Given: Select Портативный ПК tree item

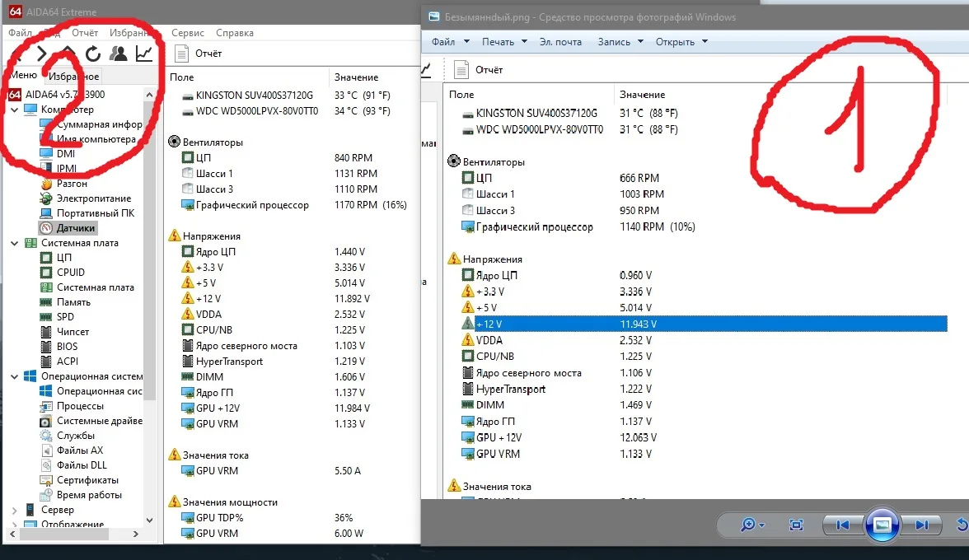Looking at the screenshot, I should tap(96, 213).
